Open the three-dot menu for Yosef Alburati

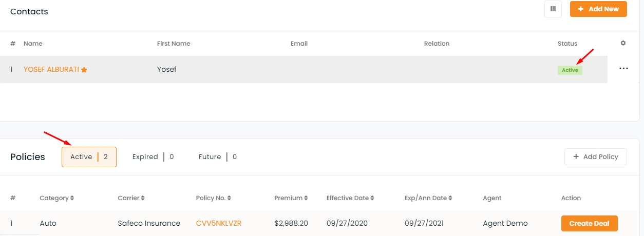pyautogui.click(x=623, y=68)
